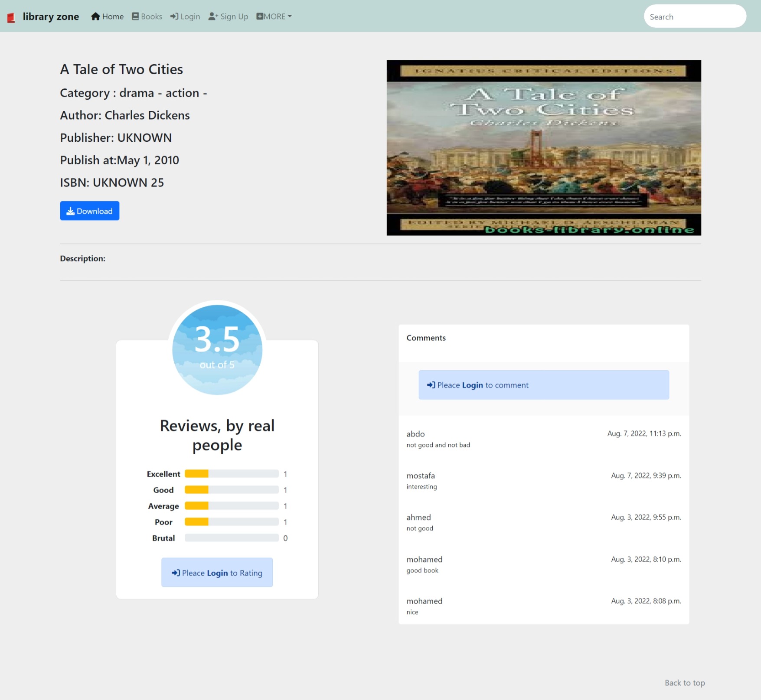Select the Home icon in the navbar
Screen dimensions: 761x700
pos(95,16)
